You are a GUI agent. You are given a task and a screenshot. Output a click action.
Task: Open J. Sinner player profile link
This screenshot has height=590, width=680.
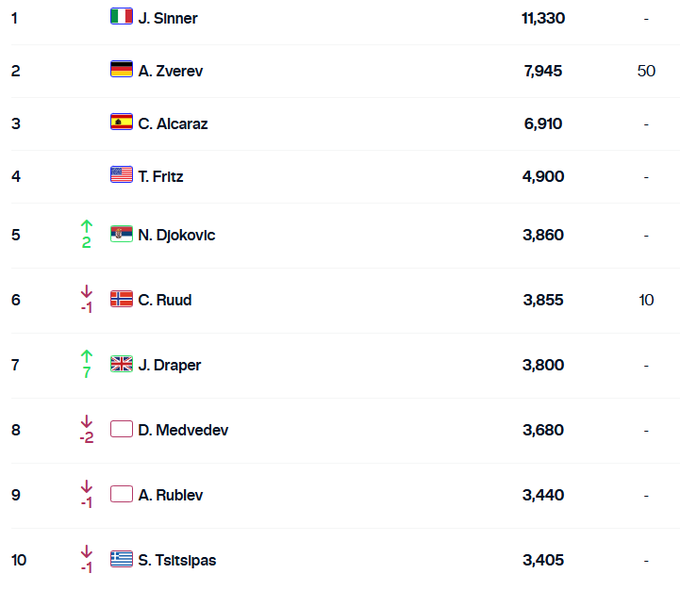point(168,18)
